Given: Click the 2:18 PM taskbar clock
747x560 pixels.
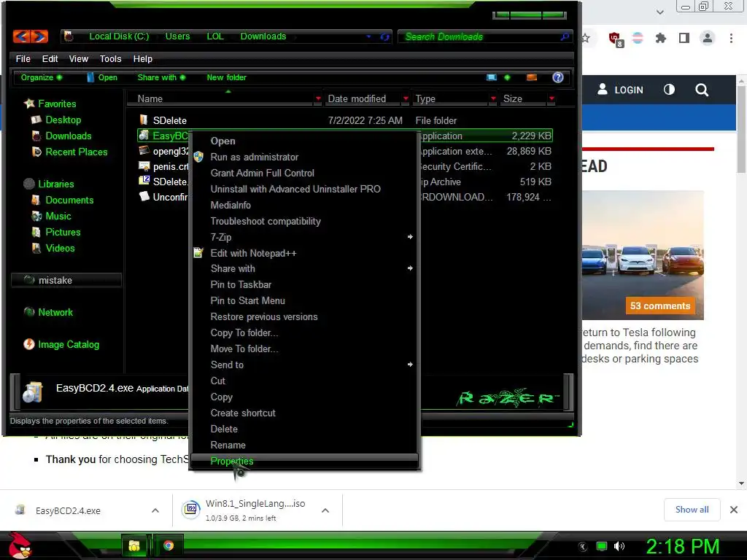Looking at the screenshot, I should 682,546.
